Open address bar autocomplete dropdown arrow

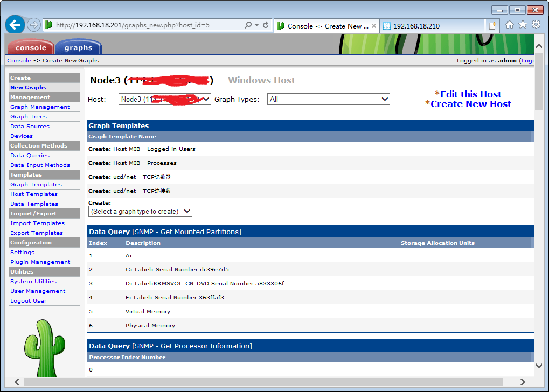pyautogui.click(x=256, y=25)
